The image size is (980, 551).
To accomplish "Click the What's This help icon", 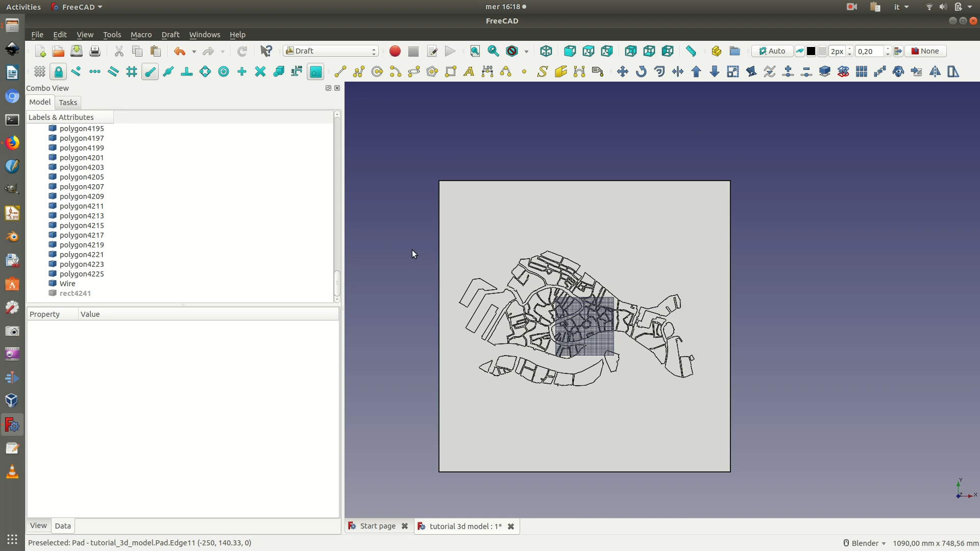I will tap(266, 51).
